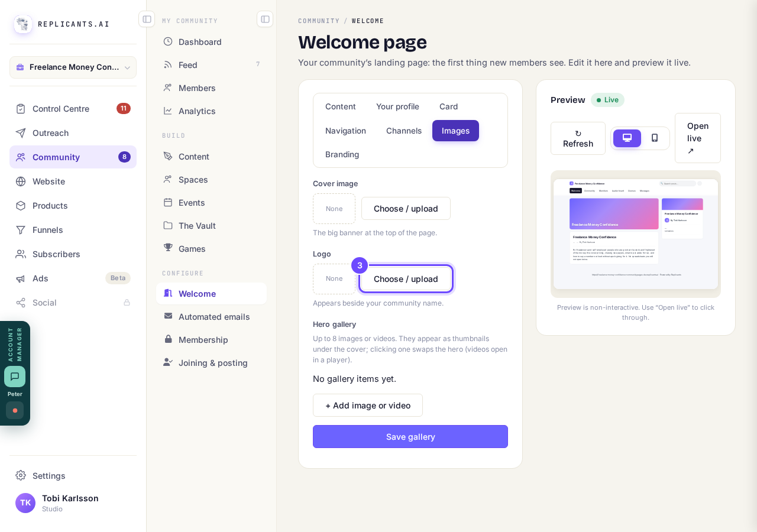Open Control Centre from the main sidebar
The width and height of the screenshot is (757, 532).
click(x=73, y=109)
